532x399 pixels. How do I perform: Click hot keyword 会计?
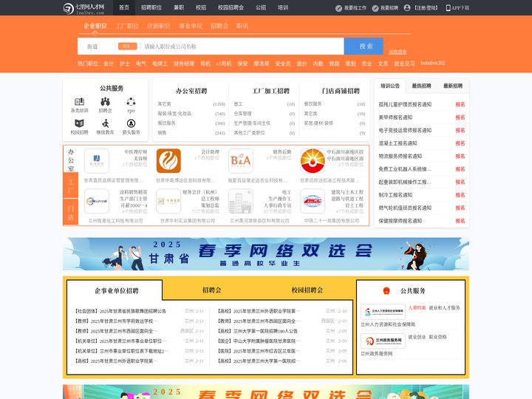point(109,64)
